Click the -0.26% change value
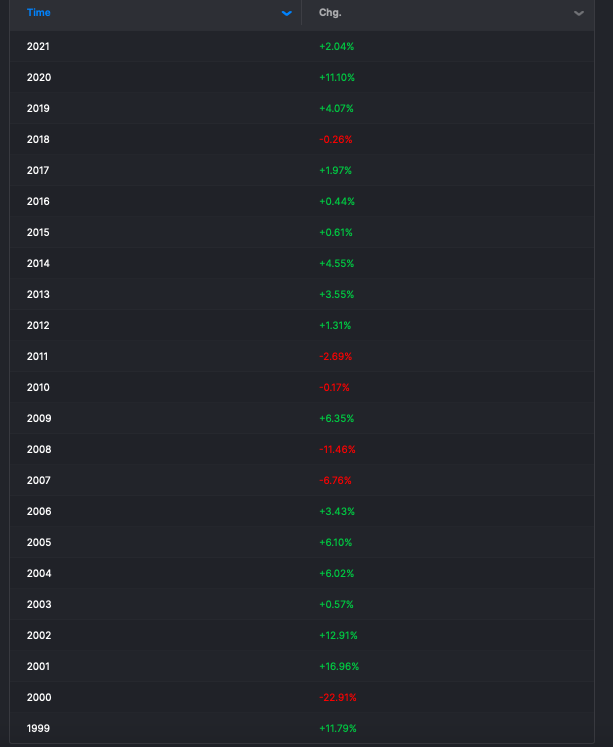 coord(336,140)
